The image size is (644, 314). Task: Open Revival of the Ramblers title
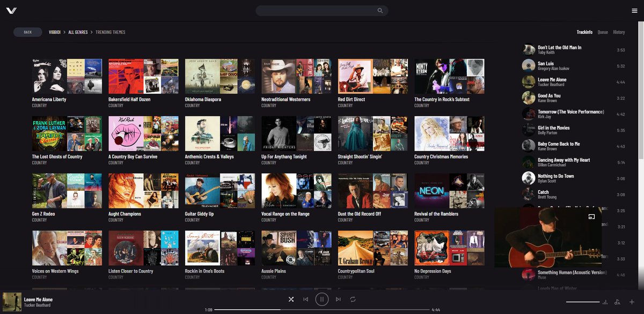[x=436, y=214]
